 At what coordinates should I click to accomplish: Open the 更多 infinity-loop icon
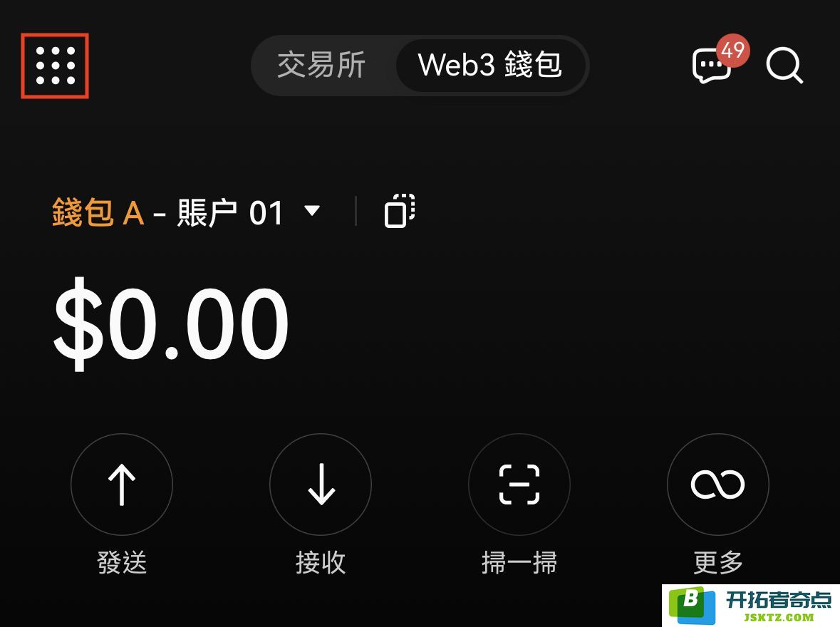coord(718,484)
